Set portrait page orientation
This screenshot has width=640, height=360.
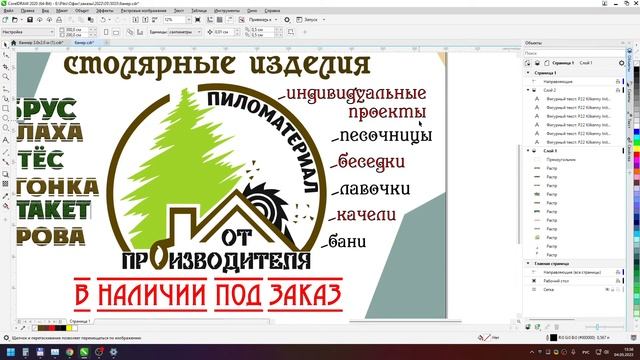pos(106,32)
